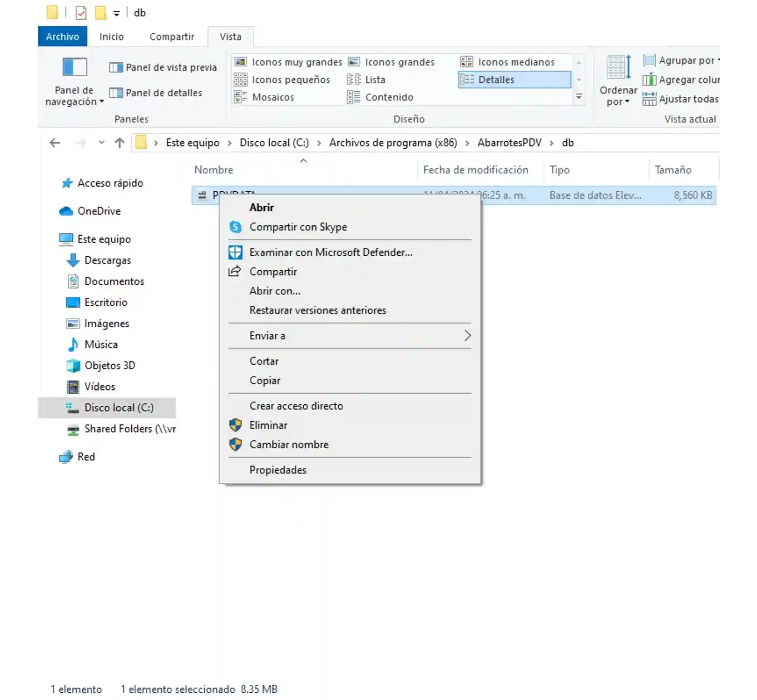Choose Abrir con... from context menu
Image resolution: width=757 pixels, height=700 pixels.
350,291
